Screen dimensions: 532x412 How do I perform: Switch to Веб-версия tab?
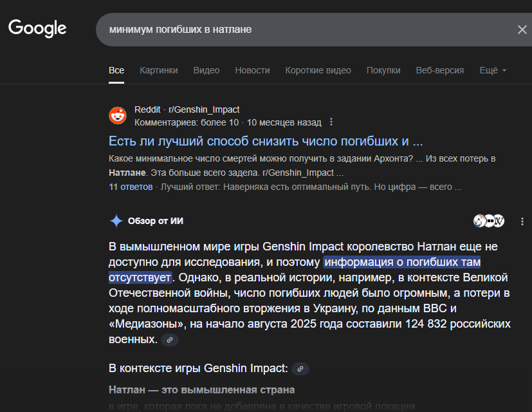[440, 70]
